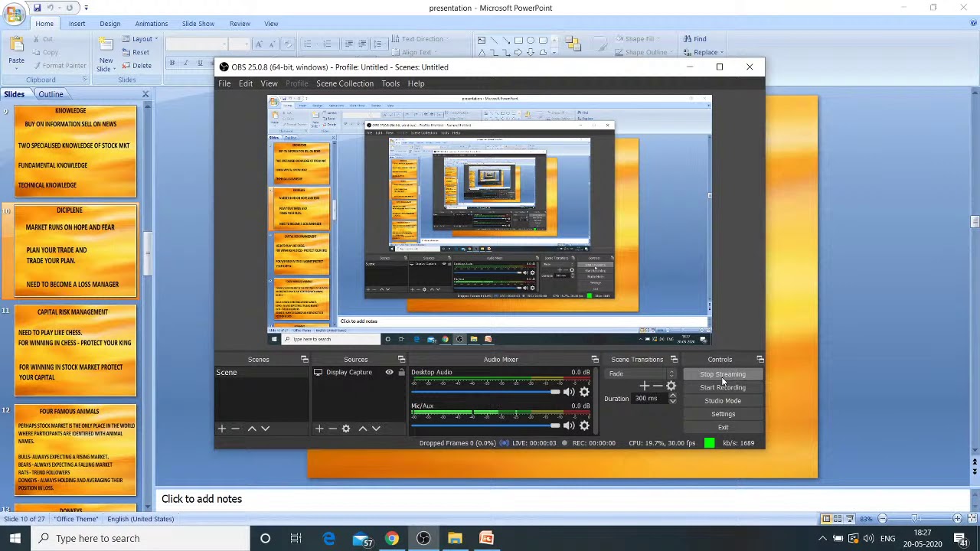The image size is (980, 551).
Task: Add a new scene in OBS Scenes panel
Action: [221, 429]
